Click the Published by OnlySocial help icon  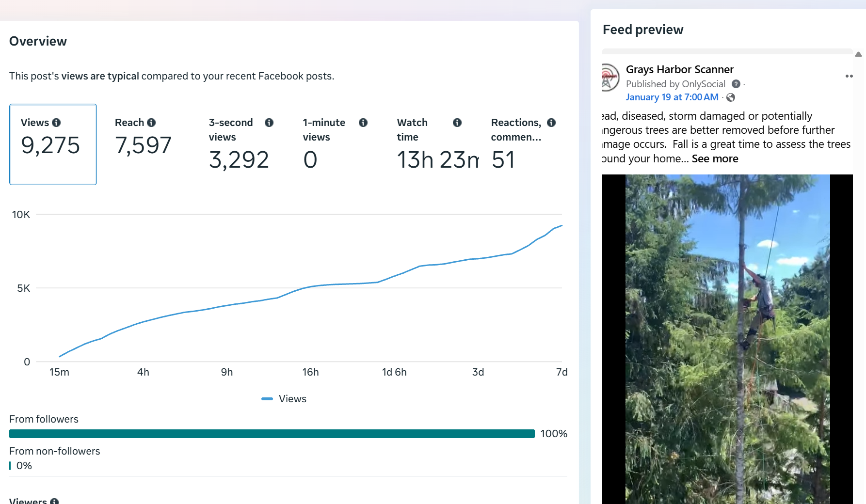click(736, 84)
